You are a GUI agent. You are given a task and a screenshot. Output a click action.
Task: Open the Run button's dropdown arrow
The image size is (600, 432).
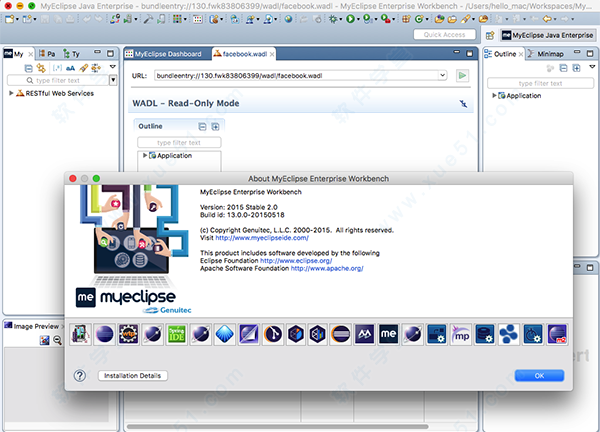coord(358,19)
